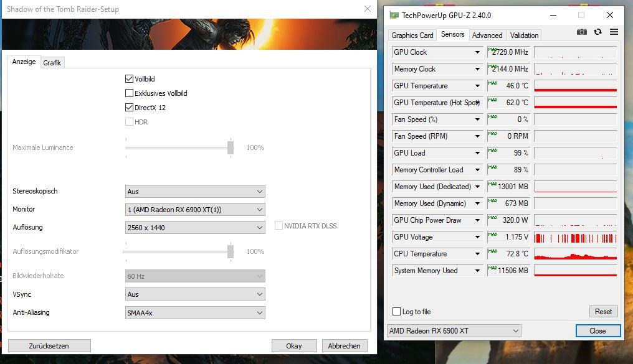Viewport: 633px width, 364px height.
Task: Open the Advanced tab in GPU-Z
Action: click(487, 35)
